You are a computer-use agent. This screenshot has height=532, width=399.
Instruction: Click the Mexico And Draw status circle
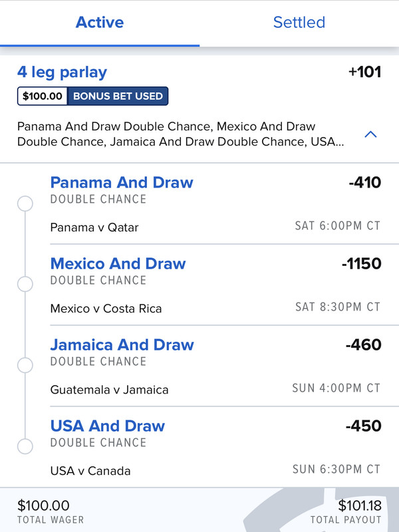[25, 285]
